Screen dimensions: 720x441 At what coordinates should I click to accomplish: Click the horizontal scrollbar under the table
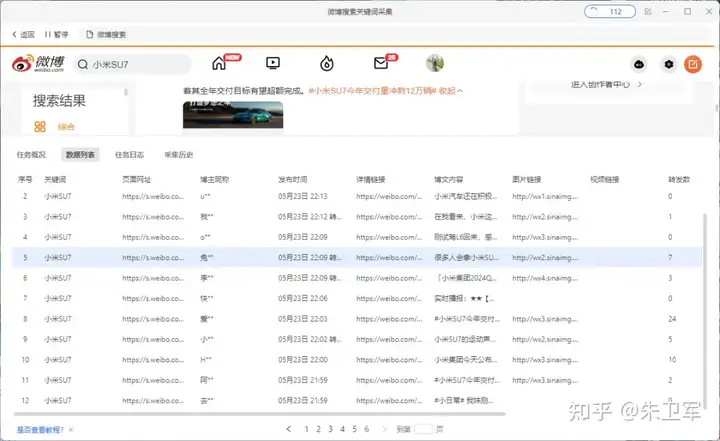(x=259, y=414)
